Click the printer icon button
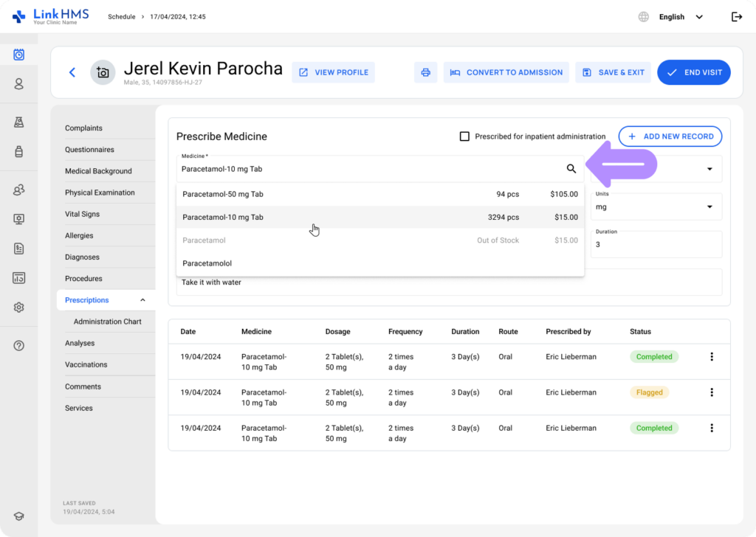This screenshot has height=537, width=756. coord(425,72)
